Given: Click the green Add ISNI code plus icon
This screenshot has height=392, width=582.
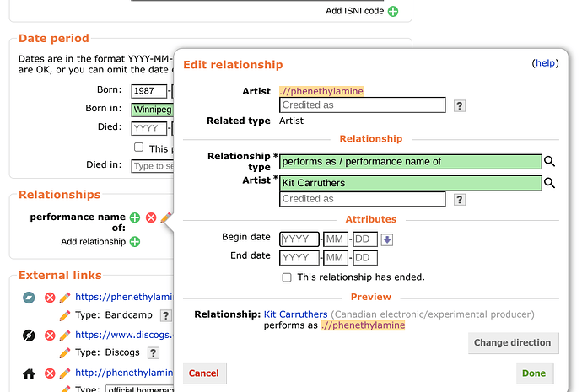Looking at the screenshot, I should pyautogui.click(x=393, y=11).
